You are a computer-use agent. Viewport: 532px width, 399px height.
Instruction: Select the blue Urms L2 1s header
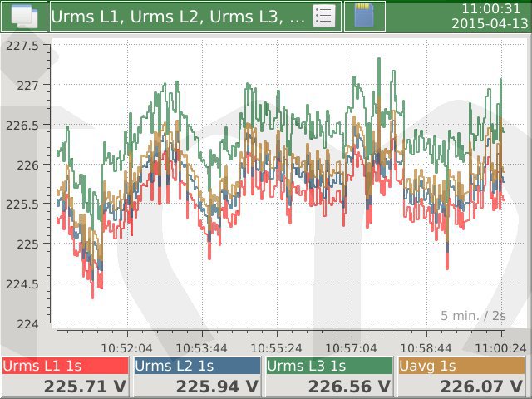click(x=196, y=366)
